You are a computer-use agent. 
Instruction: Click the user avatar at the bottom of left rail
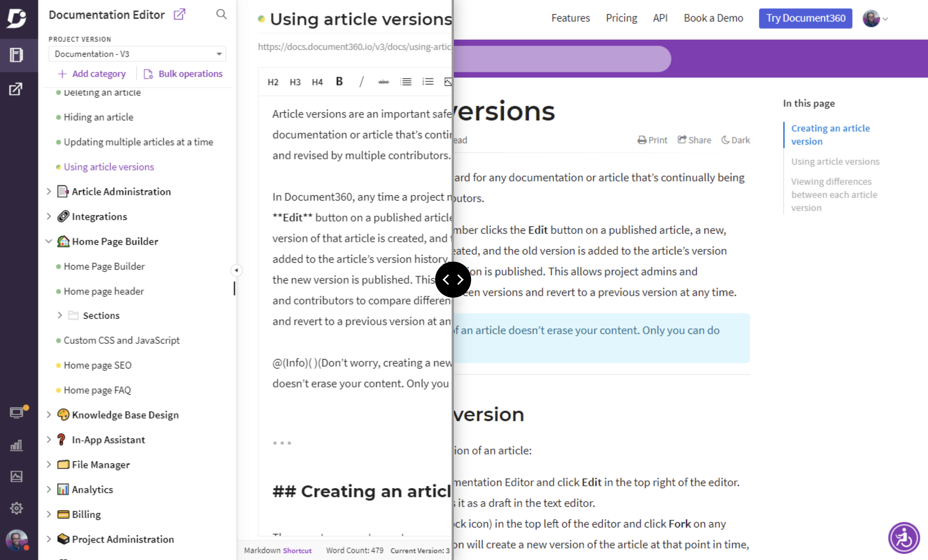(17, 540)
